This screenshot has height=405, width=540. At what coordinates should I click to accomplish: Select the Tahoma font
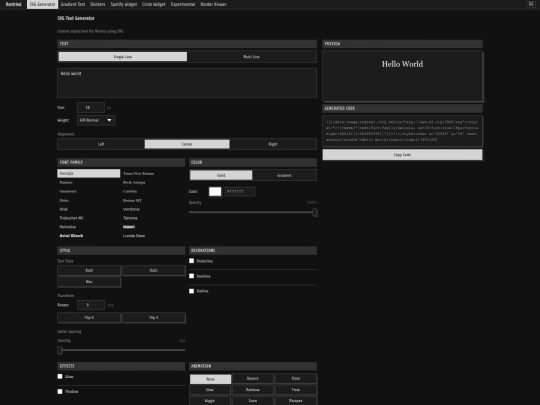click(153, 218)
